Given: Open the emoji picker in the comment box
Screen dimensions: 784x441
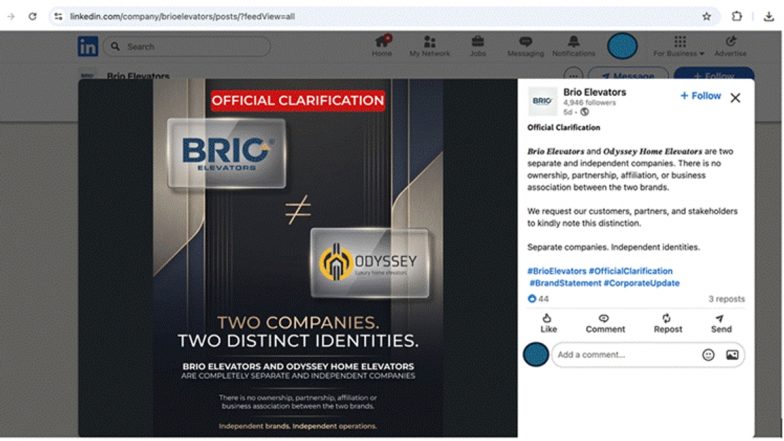Looking at the screenshot, I should pos(708,354).
